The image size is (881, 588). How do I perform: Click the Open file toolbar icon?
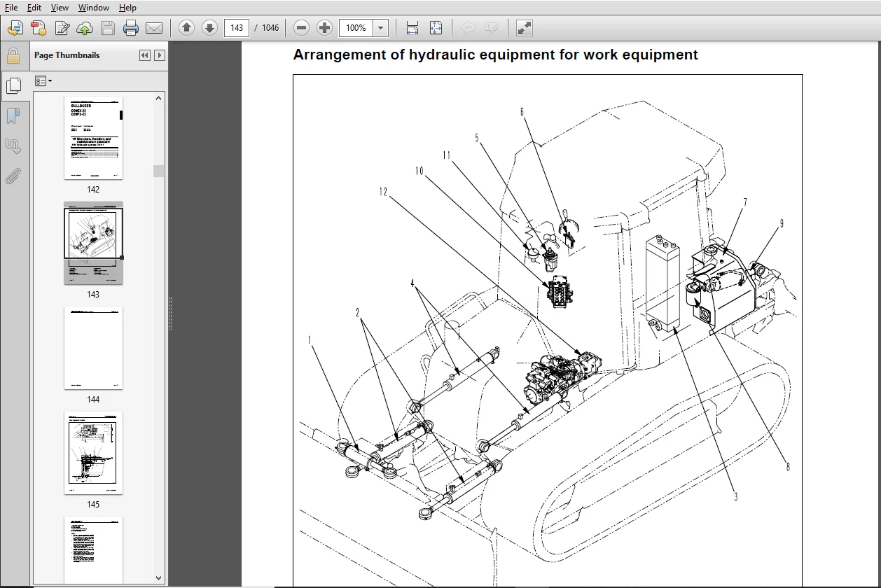pos(15,28)
